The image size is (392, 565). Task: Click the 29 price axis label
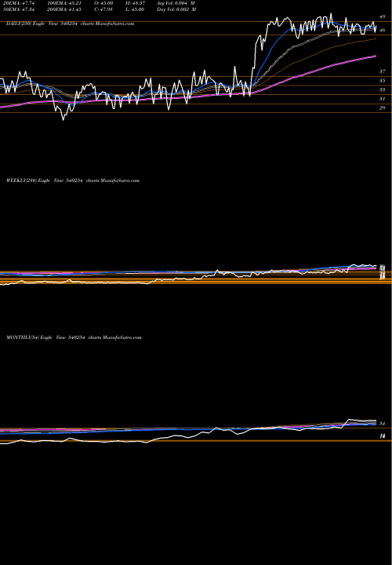coord(383,108)
